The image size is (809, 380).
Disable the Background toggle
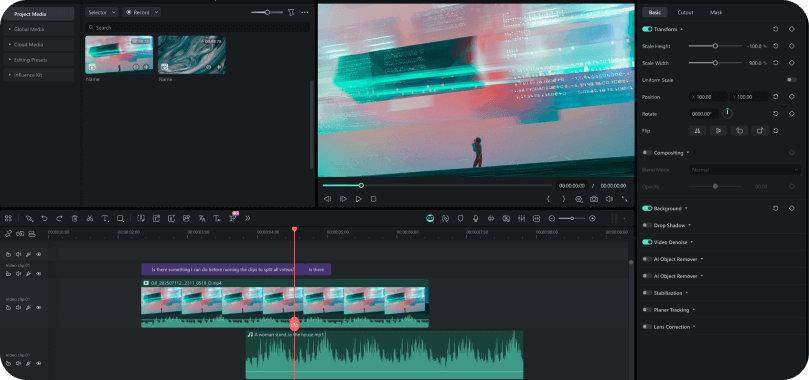click(647, 208)
